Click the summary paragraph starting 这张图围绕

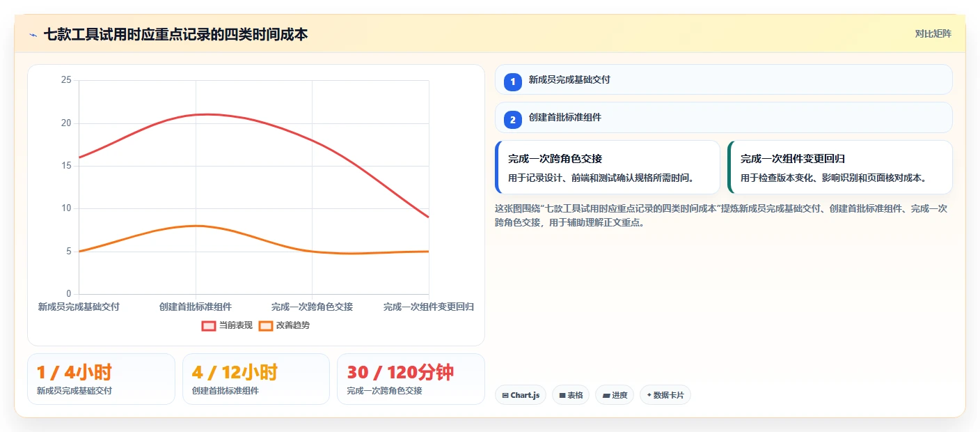point(720,215)
